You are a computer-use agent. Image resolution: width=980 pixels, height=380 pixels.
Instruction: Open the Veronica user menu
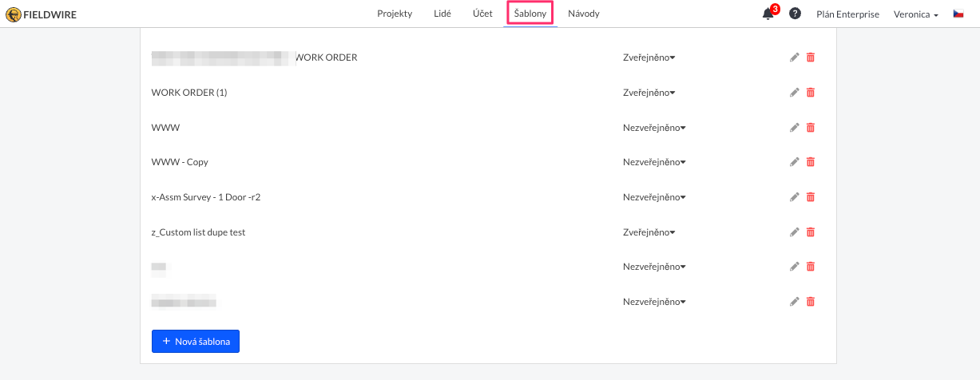915,14
